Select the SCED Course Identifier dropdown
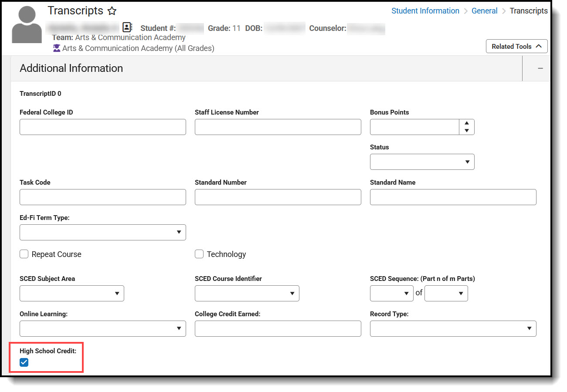 (247, 294)
